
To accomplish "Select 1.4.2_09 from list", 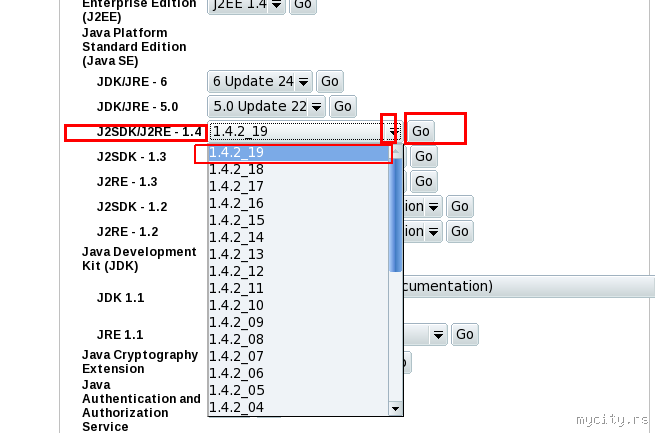I will pyautogui.click(x=299, y=323).
